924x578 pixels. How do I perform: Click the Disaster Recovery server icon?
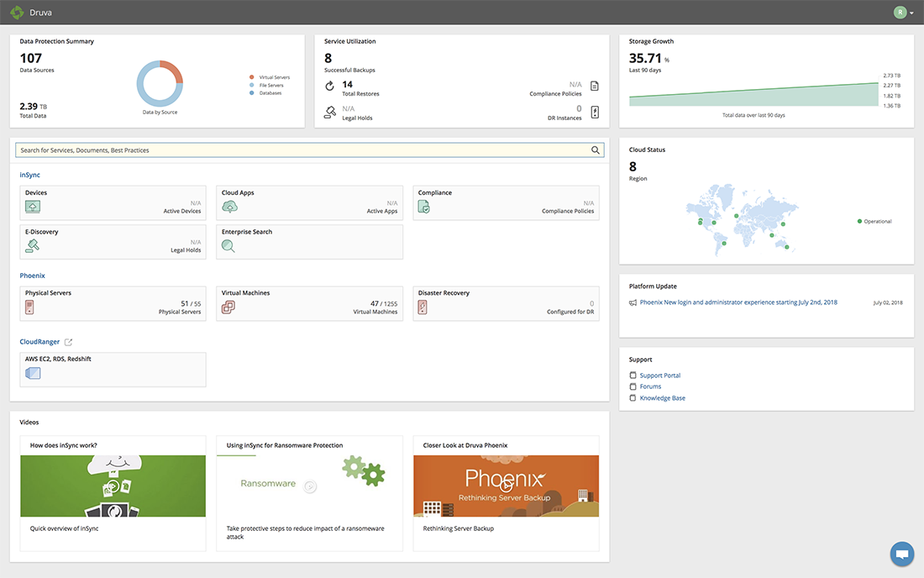(422, 307)
